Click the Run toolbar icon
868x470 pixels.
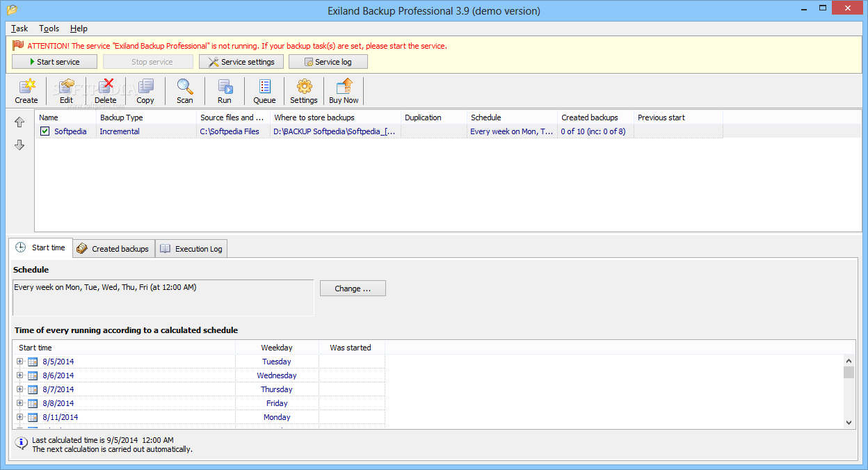[x=225, y=87]
